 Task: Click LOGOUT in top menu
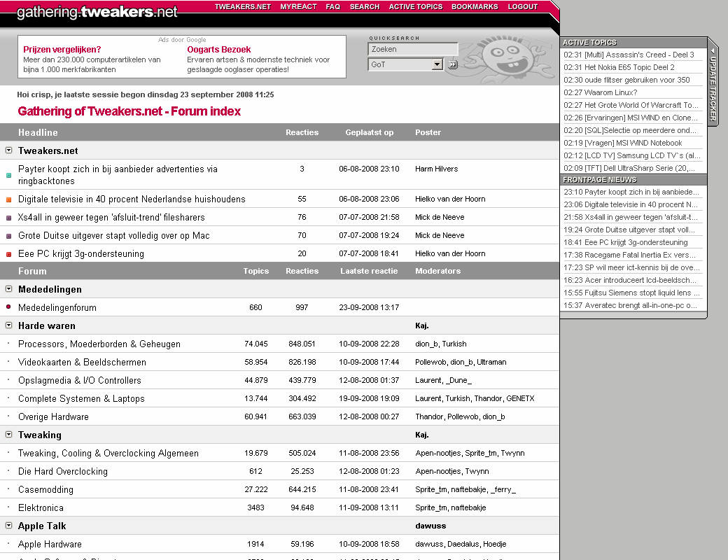[522, 7]
